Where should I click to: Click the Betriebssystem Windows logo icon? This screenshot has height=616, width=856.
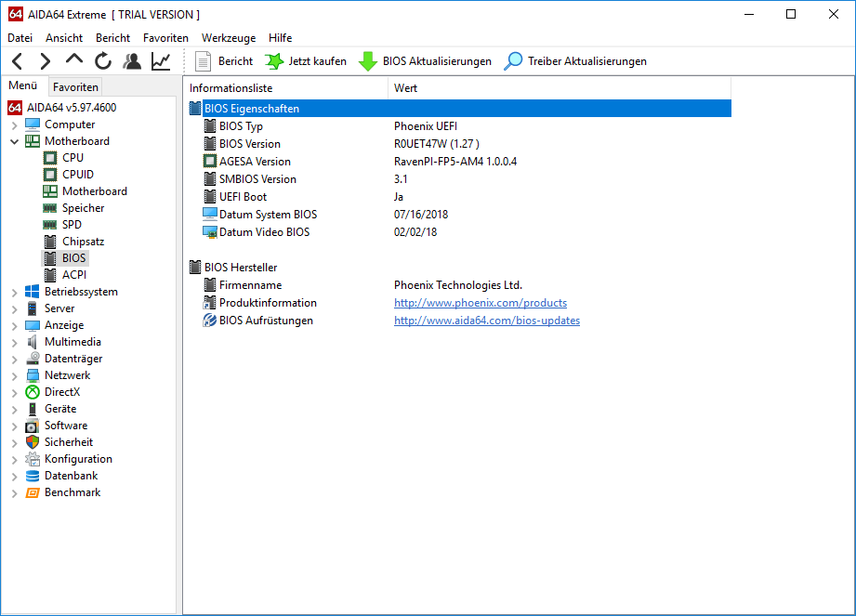click(33, 292)
